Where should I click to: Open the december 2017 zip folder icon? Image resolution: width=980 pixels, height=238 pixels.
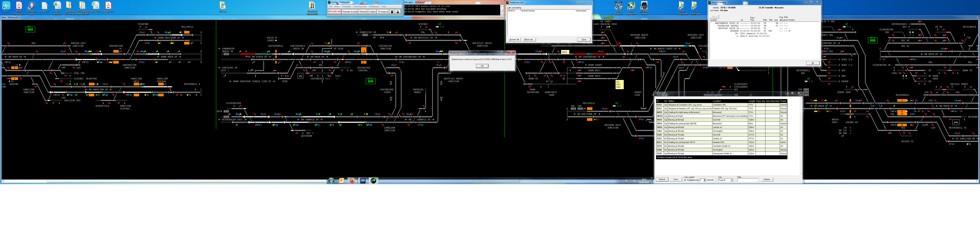(x=70, y=8)
